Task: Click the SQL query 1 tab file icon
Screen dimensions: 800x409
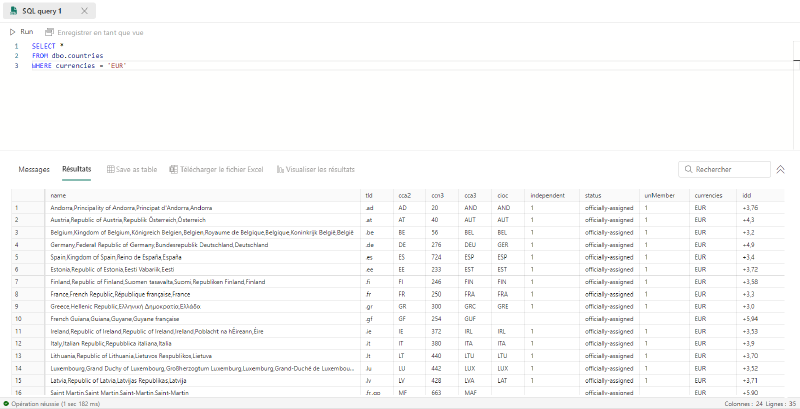Action: point(14,11)
